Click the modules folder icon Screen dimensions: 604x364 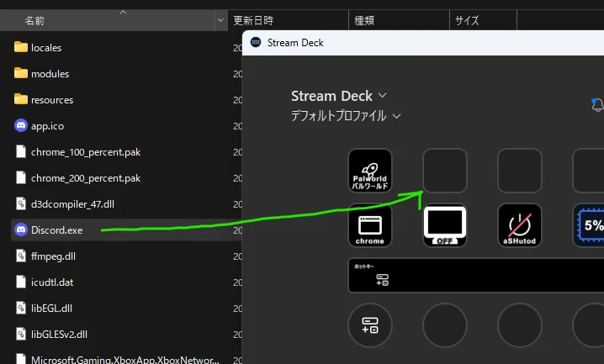[x=21, y=73]
